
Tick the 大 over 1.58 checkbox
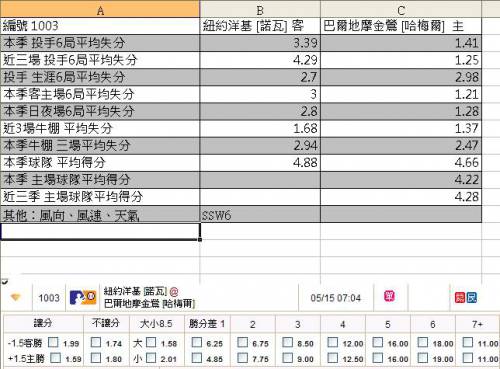[151, 342]
